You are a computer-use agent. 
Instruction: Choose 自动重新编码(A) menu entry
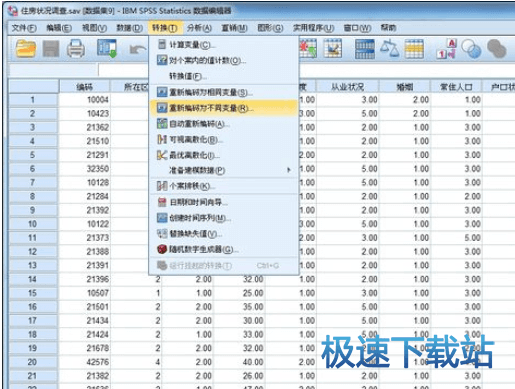(223, 124)
